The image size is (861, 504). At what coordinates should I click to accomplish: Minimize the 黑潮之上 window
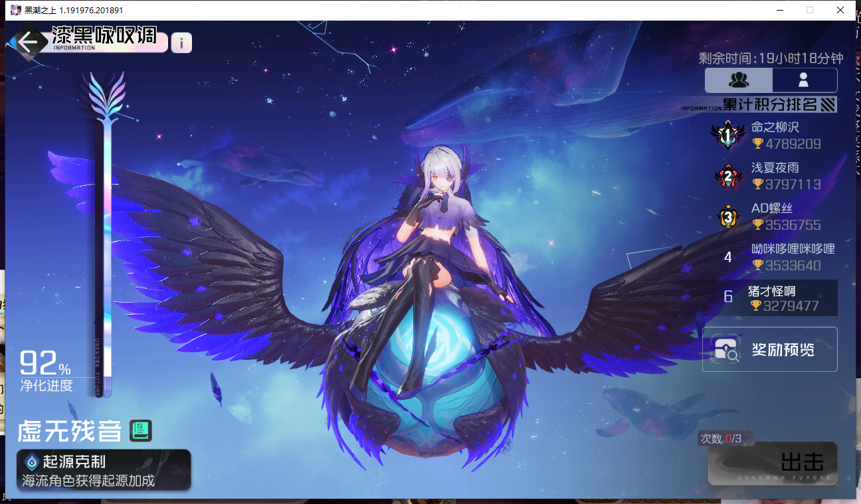pos(779,10)
